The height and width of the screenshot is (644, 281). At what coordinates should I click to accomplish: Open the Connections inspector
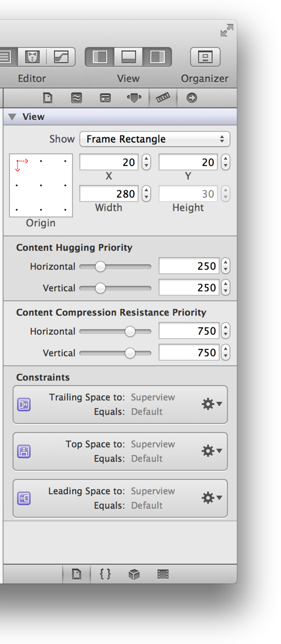[191, 98]
